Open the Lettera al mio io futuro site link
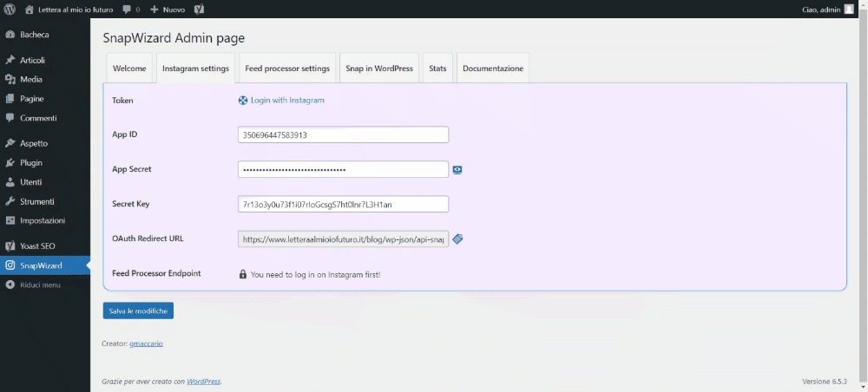Image resolution: width=868 pixels, height=392 pixels. pos(76,10)
